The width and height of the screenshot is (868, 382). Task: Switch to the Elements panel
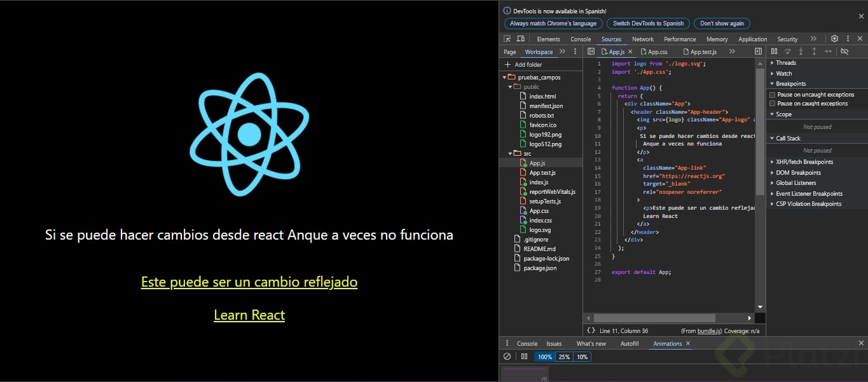point(548,39)
